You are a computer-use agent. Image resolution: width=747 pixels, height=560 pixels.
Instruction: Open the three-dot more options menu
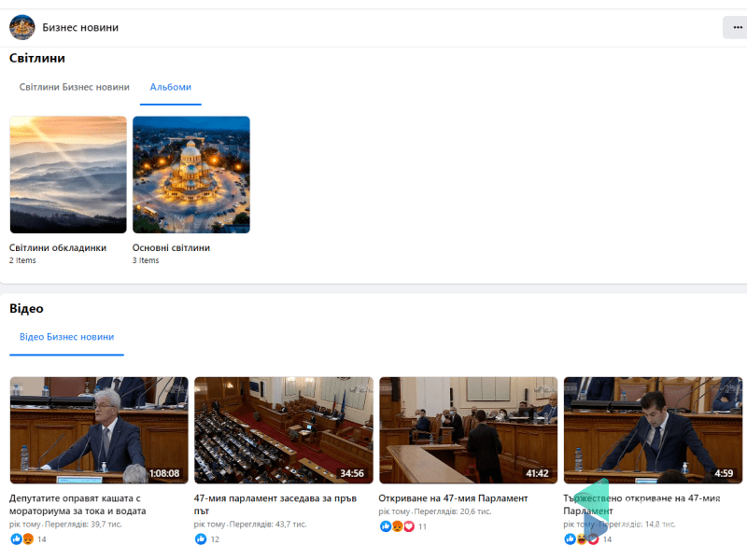point(737,28)
